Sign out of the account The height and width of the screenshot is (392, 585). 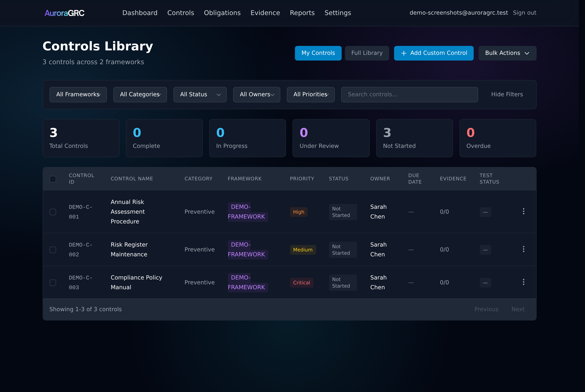point(524,13)
